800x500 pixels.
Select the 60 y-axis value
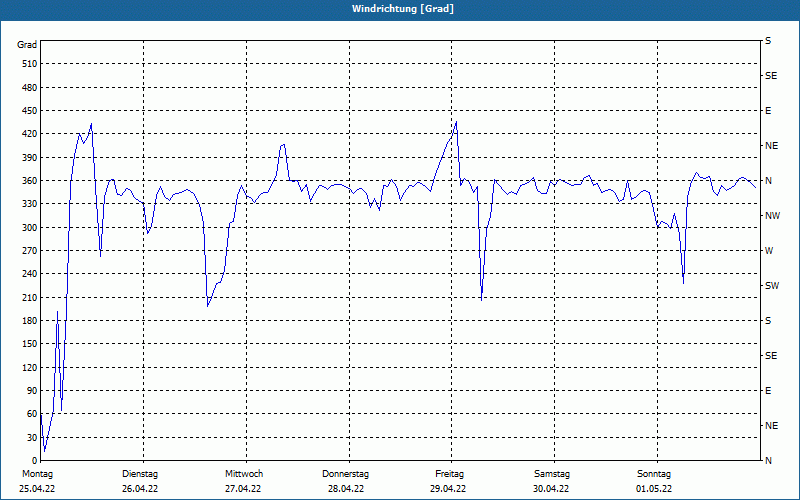(32, 414)
